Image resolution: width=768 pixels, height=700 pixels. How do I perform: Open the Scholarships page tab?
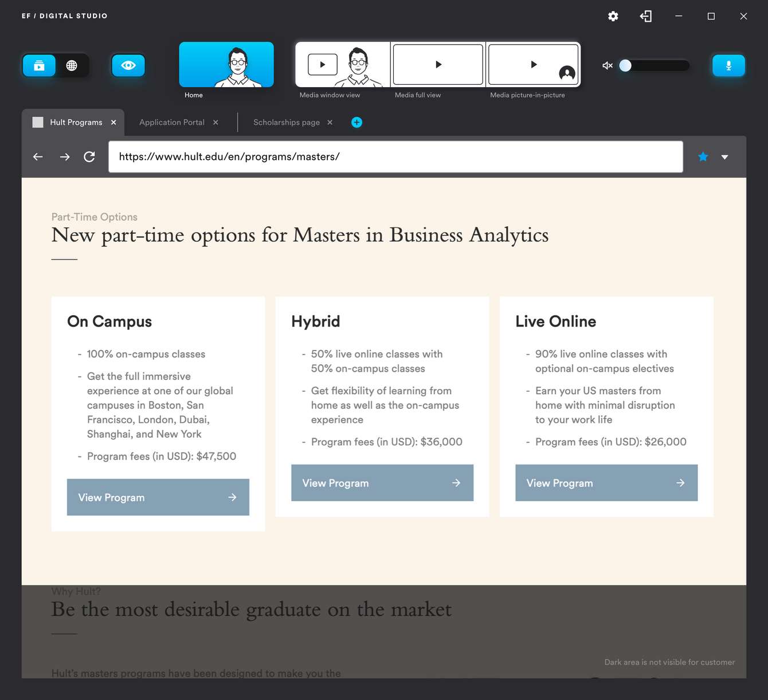[x=287, y=122]
